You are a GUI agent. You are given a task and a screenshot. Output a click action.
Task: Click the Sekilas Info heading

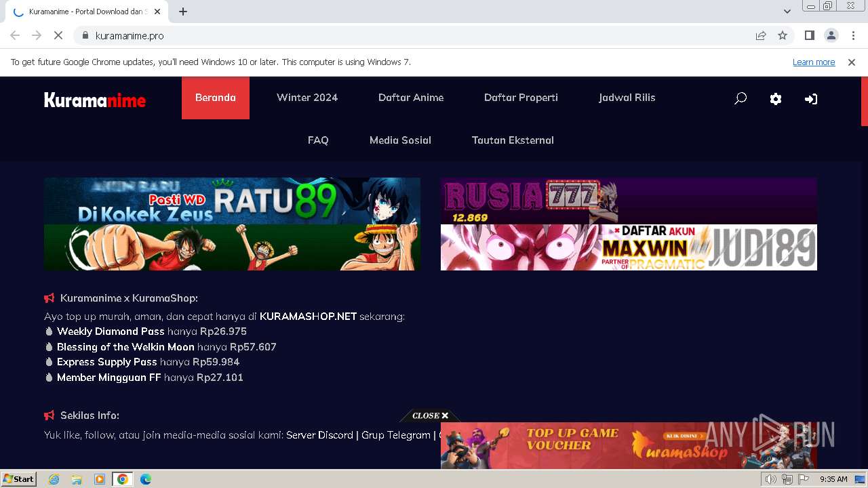click(90, 415)
